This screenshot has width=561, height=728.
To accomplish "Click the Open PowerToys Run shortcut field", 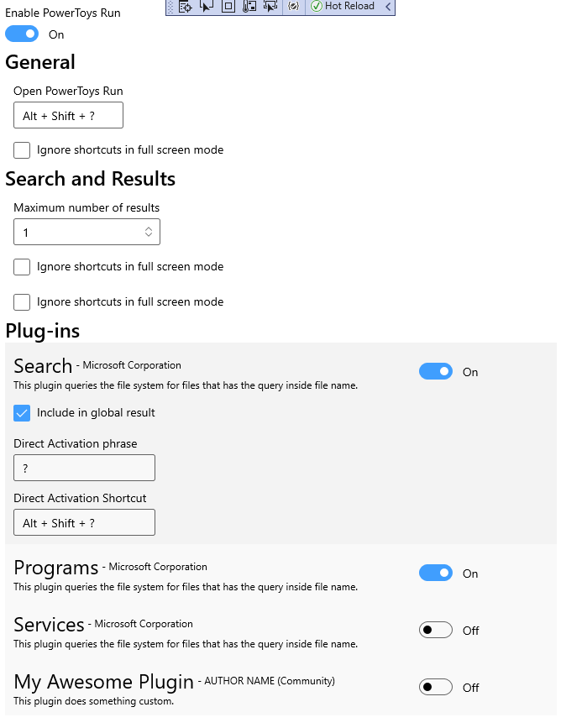I will (68, 115).
